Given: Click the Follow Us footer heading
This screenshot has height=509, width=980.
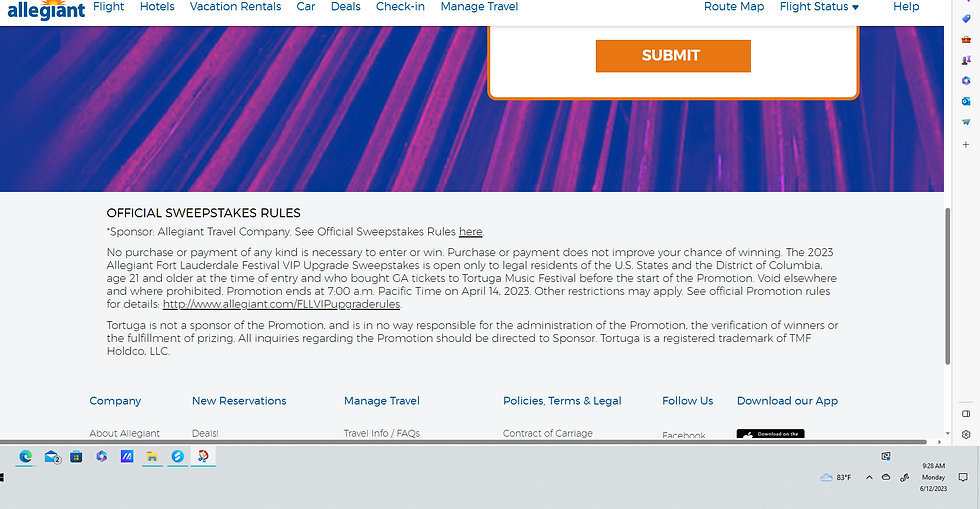Looking at the screenshot, I should click(688, 401).
